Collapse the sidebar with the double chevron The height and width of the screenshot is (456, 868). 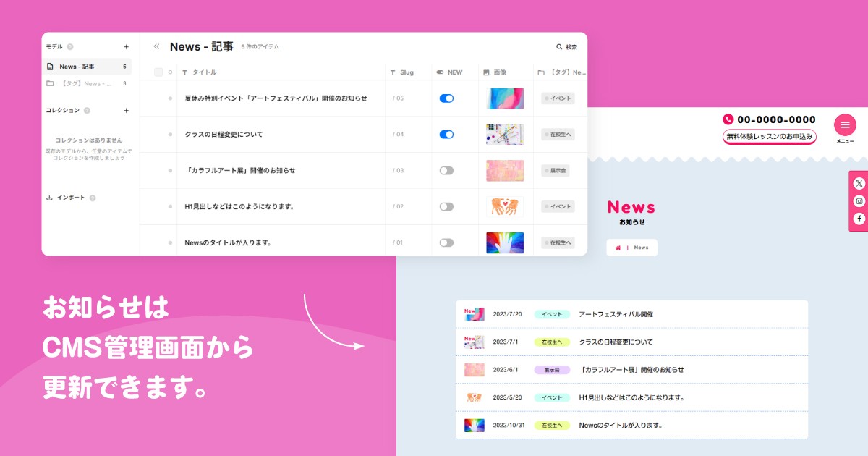click(x=156, y=46)
